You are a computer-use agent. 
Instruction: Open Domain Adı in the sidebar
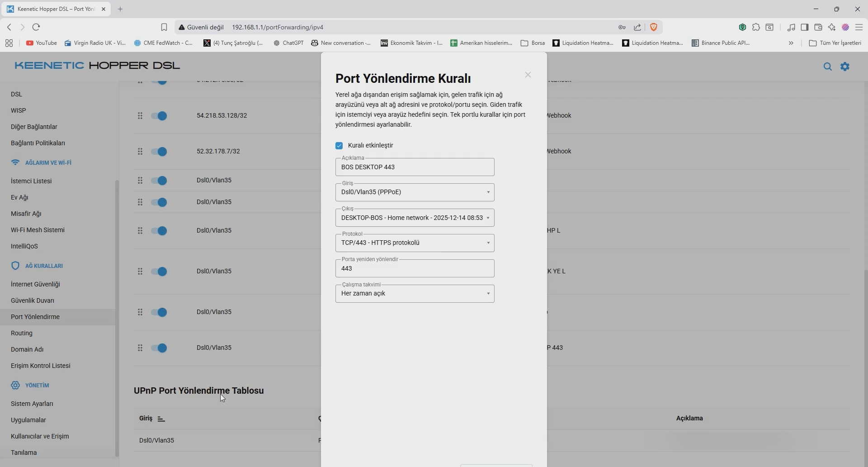coord(27,349)
